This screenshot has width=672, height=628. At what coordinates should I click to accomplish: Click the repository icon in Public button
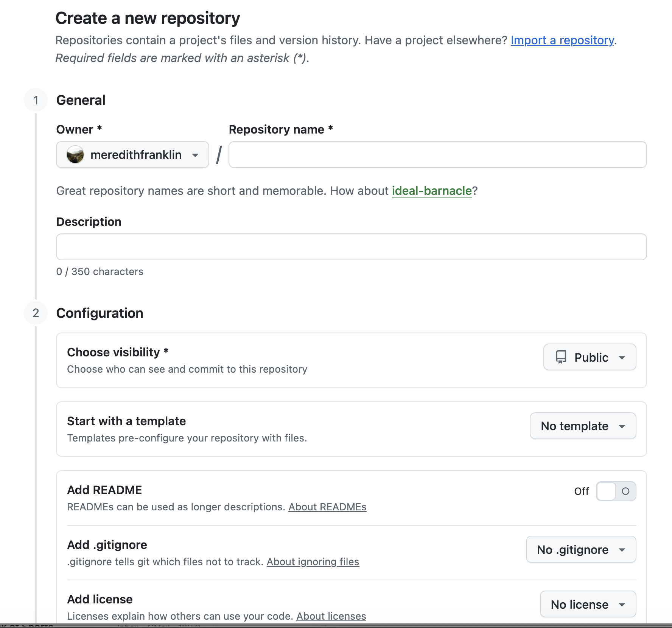(561, 357)
